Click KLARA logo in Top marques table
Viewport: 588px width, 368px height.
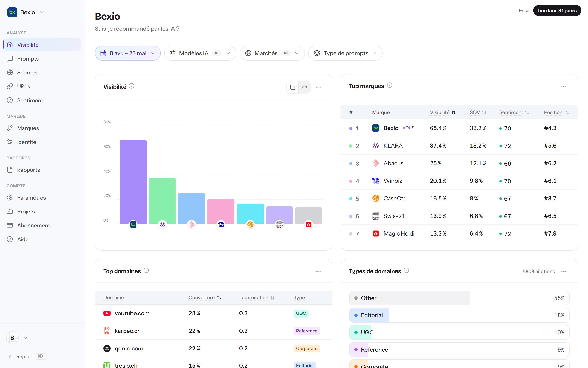375,146
